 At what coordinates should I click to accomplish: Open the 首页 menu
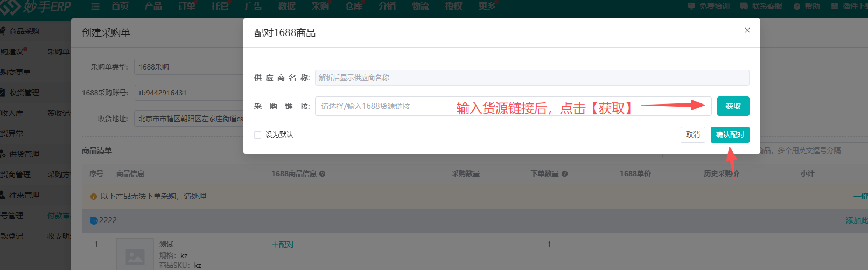click(120, 6)
